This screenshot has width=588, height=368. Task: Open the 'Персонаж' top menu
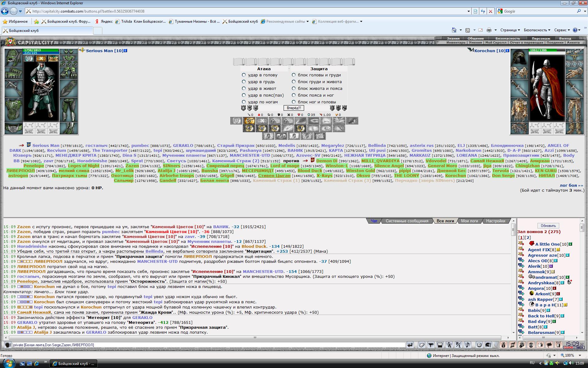[x=541, y=39]
